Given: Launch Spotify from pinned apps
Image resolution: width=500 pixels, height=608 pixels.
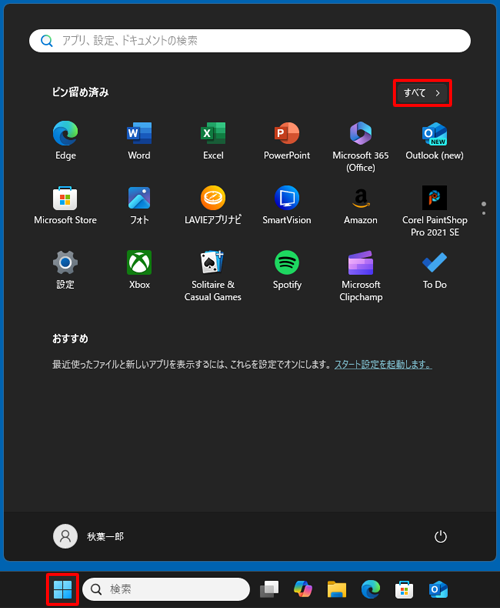Looking at the screenshot, I should pyautogui.click(x=287, y=270).
